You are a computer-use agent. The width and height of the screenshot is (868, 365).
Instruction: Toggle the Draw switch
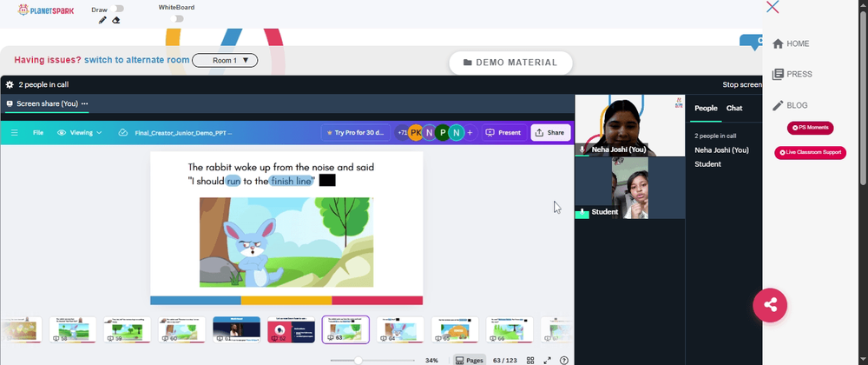click(117, 9)
